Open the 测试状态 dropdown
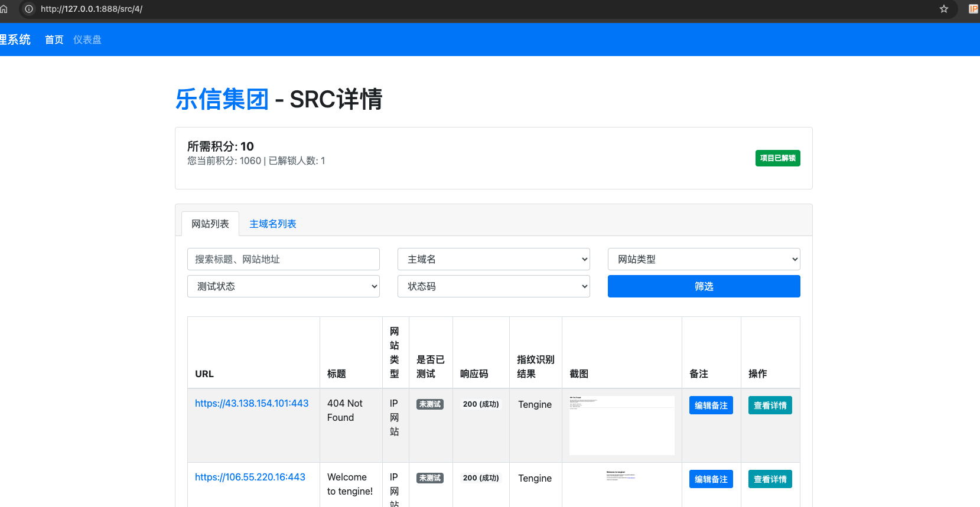This screenshot has width=980, height=507. coord(283,286)
